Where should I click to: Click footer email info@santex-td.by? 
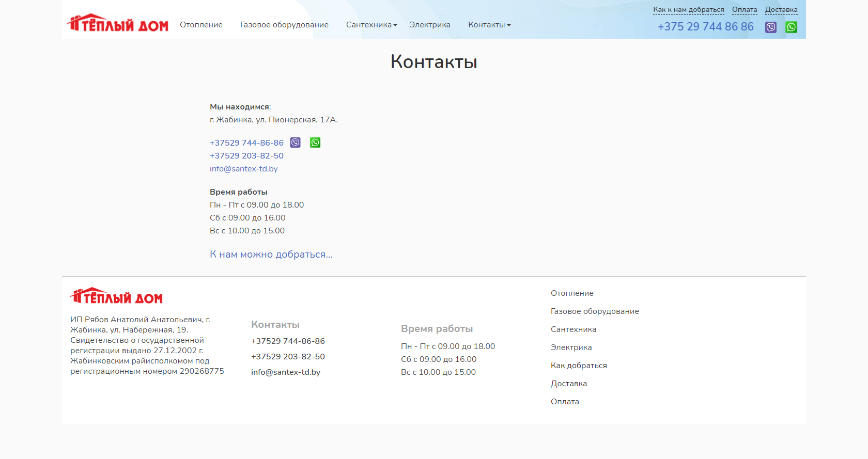(286, 372)
